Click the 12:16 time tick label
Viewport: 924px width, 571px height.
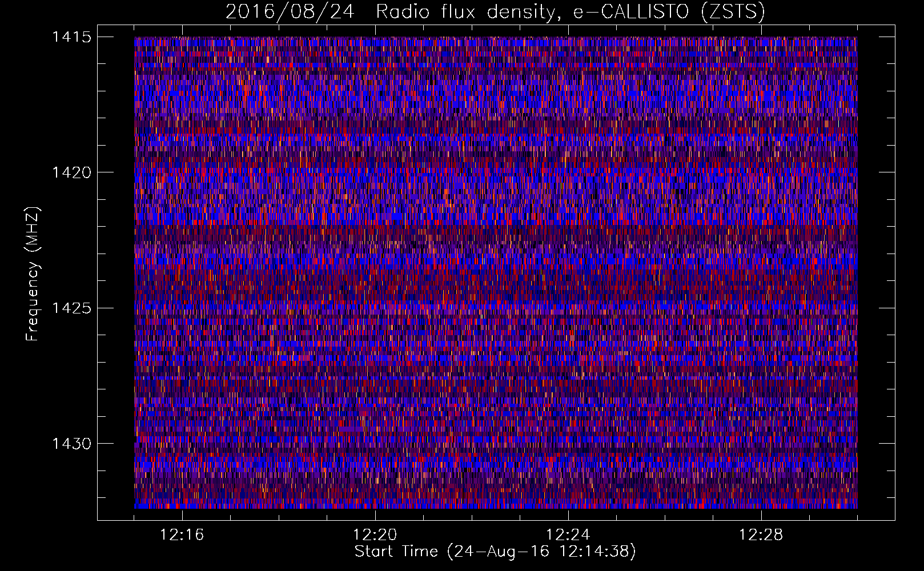pos(182,535)
